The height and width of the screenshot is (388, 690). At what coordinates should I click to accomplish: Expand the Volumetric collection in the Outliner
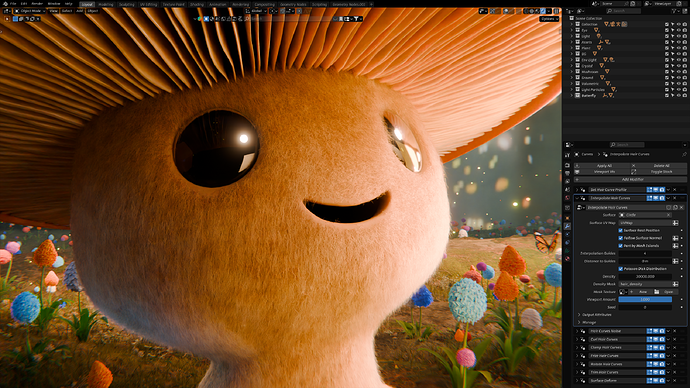[x=572, y=84]
